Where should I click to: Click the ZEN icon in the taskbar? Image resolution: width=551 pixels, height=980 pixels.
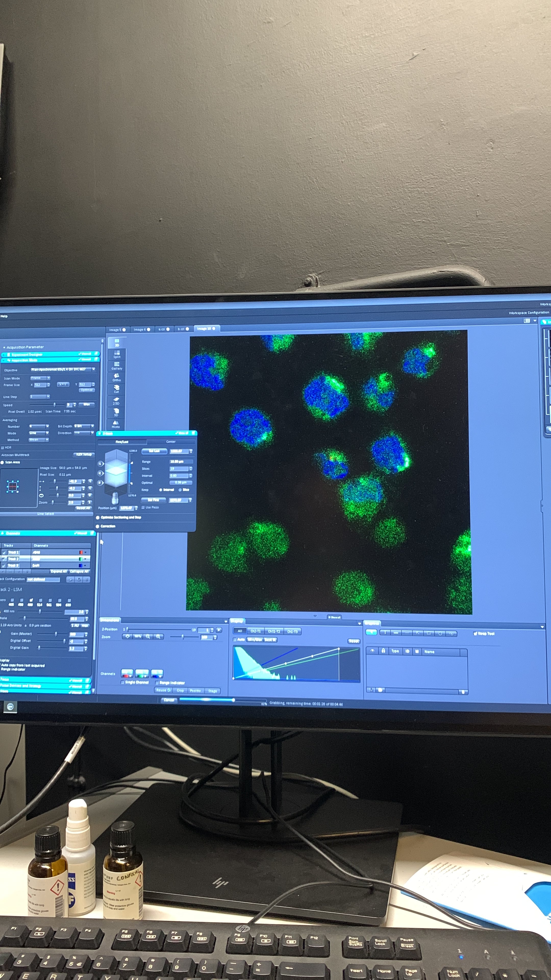tap(10, 707)
